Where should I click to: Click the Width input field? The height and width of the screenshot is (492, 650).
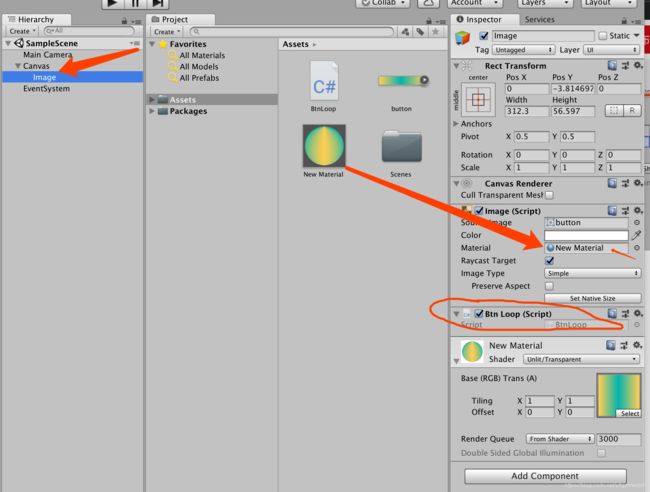click(527, 111)
